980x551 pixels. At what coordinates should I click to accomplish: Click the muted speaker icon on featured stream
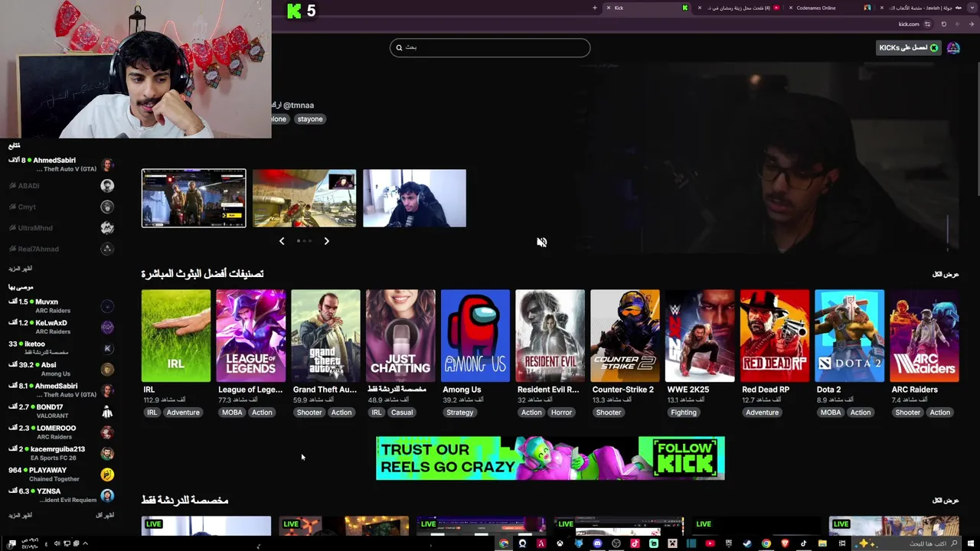click(x=541, y=242)
